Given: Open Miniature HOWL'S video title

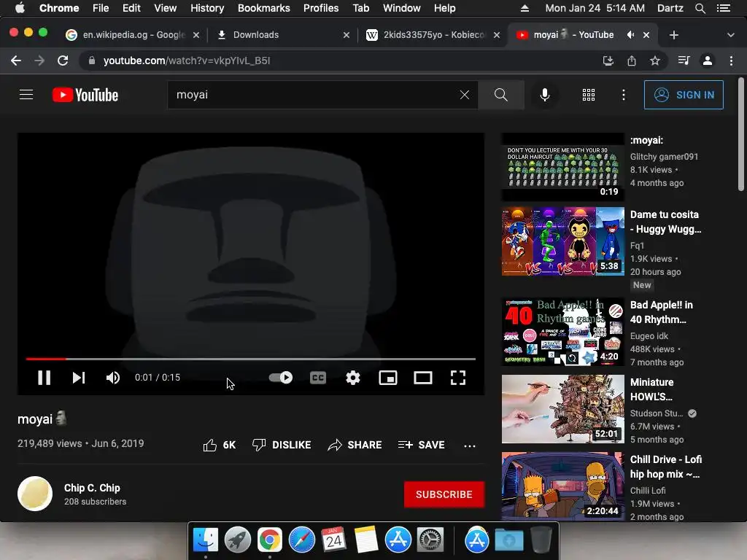Looking at the screenshot, I should click(651, 389).
